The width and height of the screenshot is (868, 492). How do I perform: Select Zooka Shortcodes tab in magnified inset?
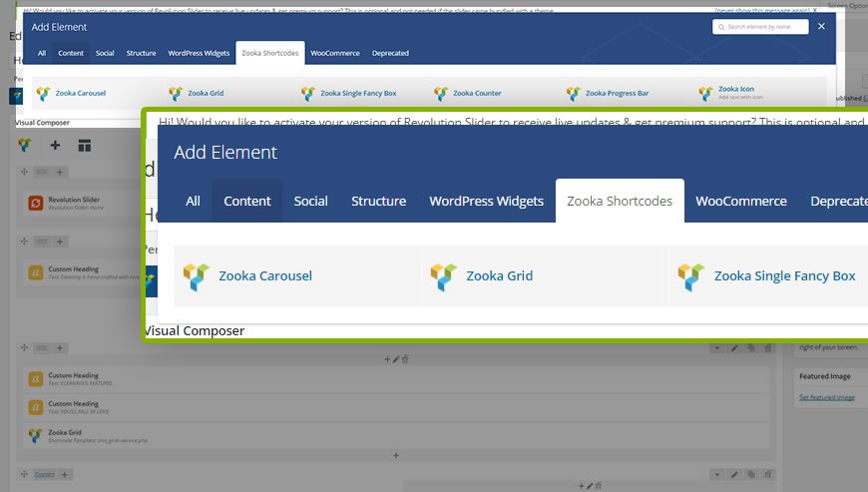[620, 201]
